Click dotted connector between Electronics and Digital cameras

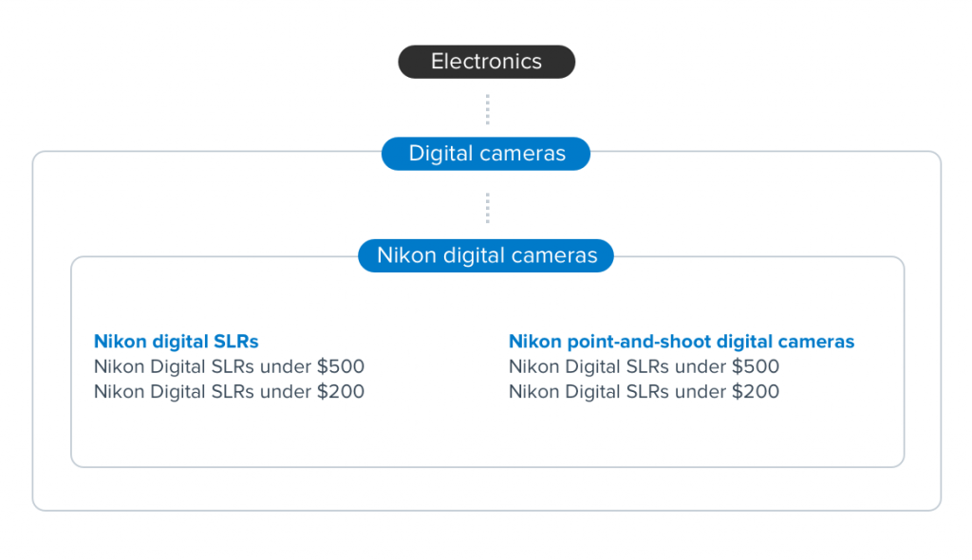(x=487, y=109)
